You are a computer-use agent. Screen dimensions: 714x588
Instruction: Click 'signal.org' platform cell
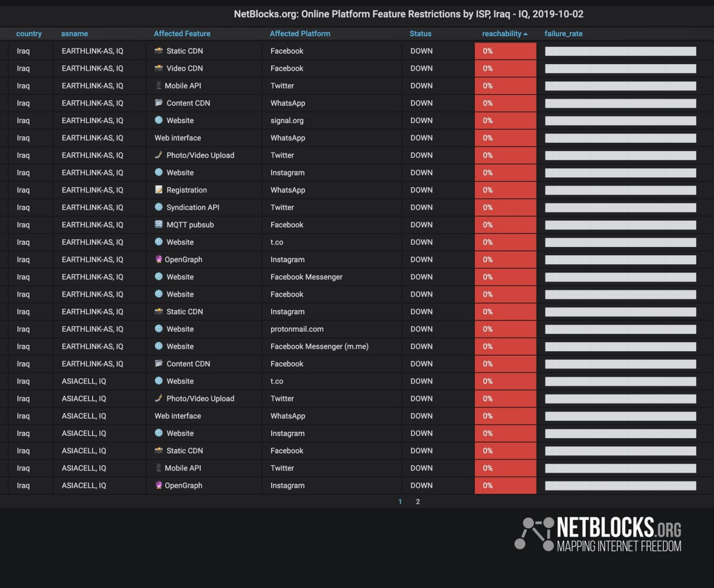tap(288, 120)
